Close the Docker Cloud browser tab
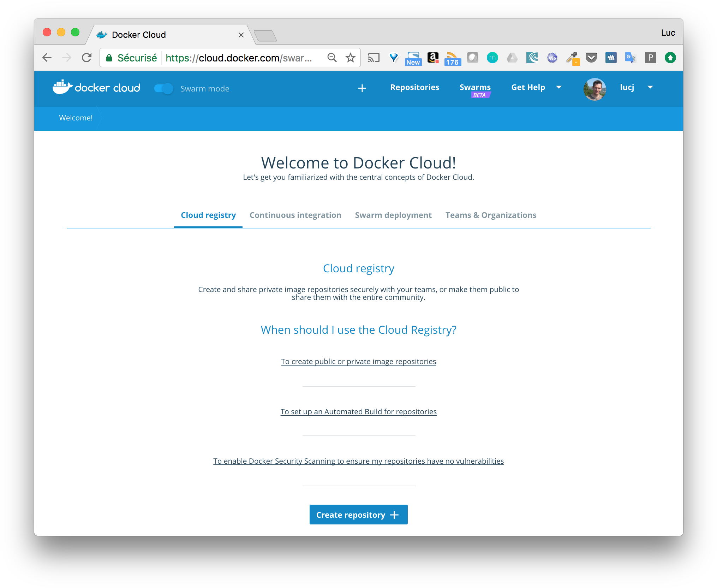The width and height of the screenshot is (717, 588). coord(241,35)
